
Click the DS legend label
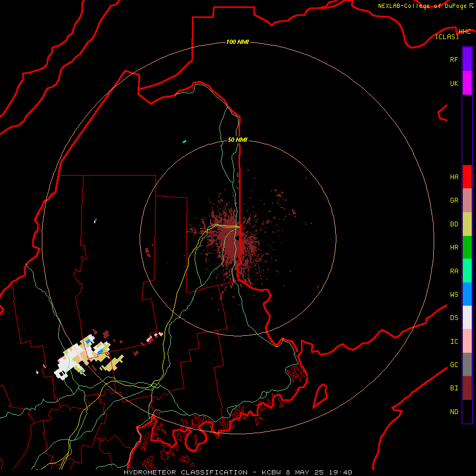454,317
